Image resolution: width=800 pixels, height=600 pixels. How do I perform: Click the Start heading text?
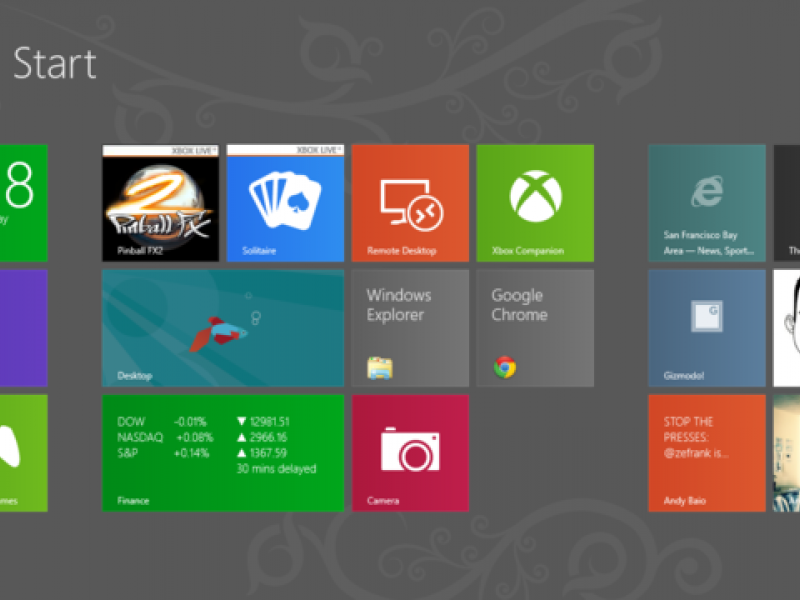pyautogui.click(x=55, y=64)
